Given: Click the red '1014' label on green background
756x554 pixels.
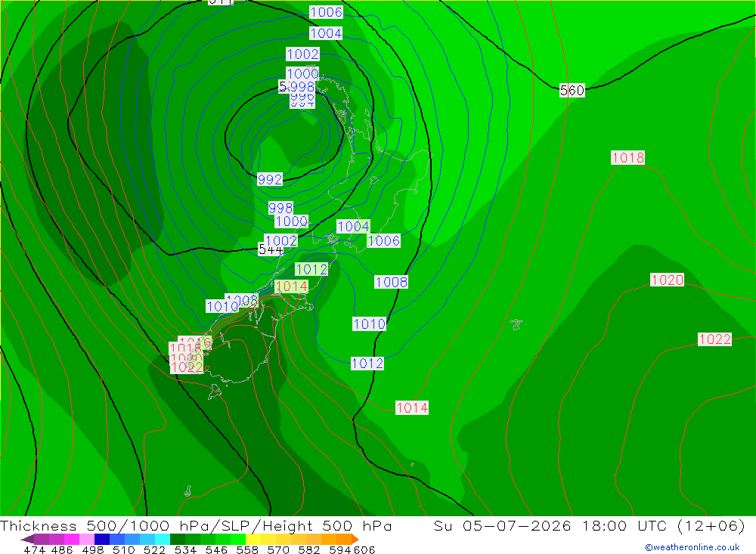Looking at the screenshot, I should coord(291,286).
